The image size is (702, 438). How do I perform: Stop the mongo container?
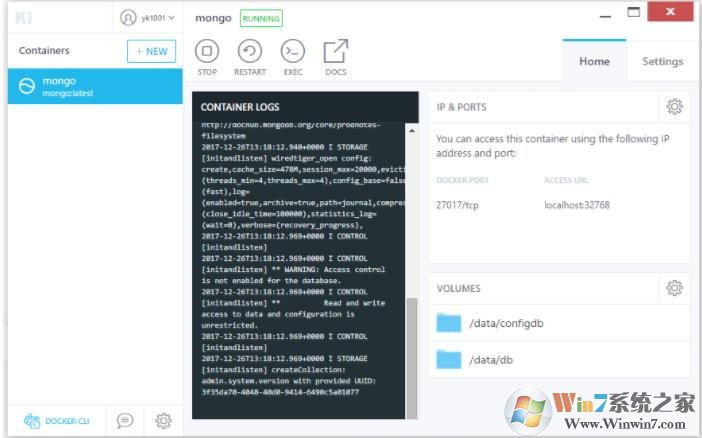coord(207,58)
